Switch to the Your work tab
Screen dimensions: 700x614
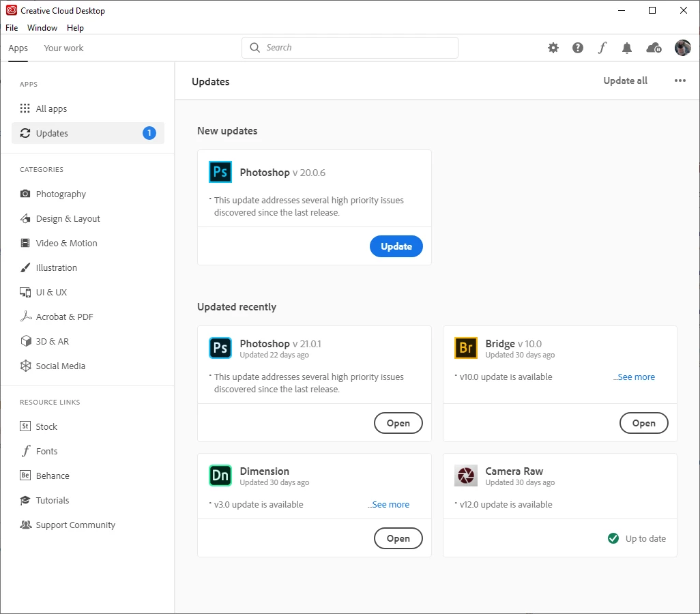click(x=63, y=48)
